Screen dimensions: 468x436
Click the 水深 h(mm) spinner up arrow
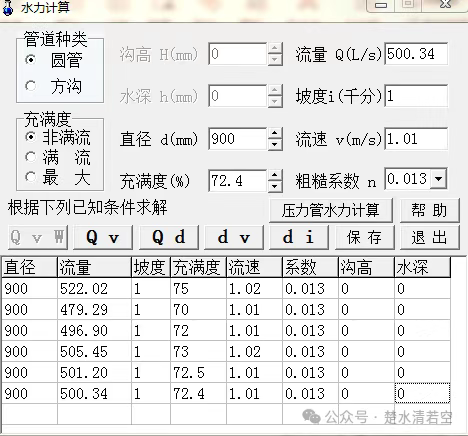(275, 91)
